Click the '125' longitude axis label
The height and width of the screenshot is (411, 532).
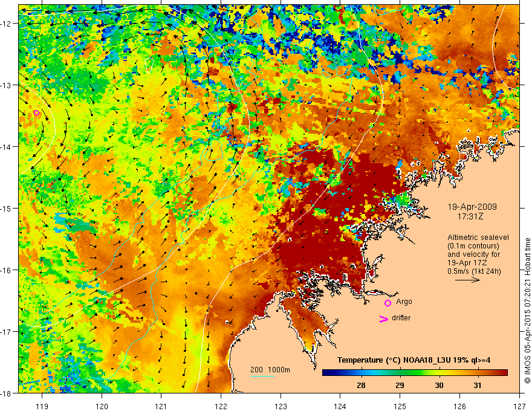point(400,407)
